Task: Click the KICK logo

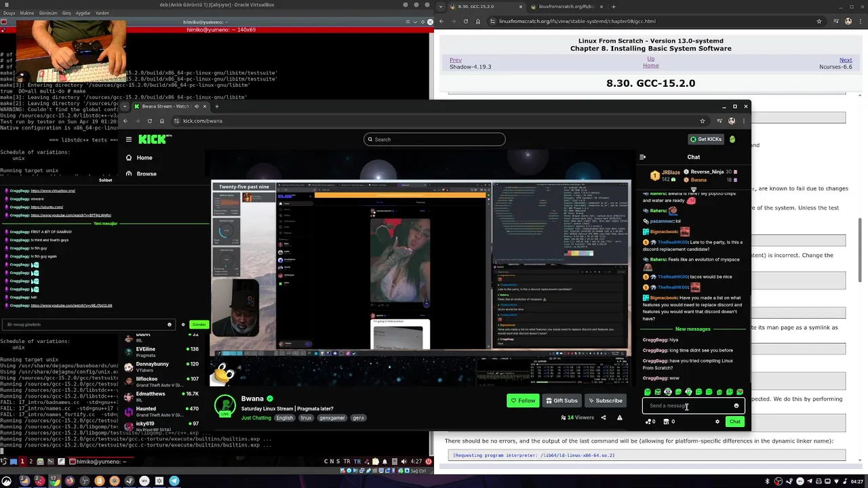Action: [155, 140]
